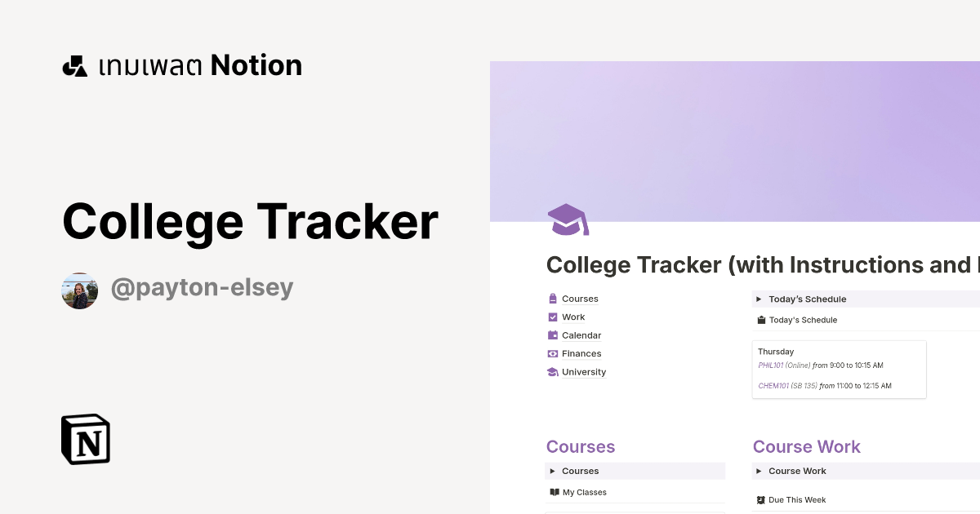
Task: Click the Finances eye icon in the list
Action: click(x=553, y=353)
